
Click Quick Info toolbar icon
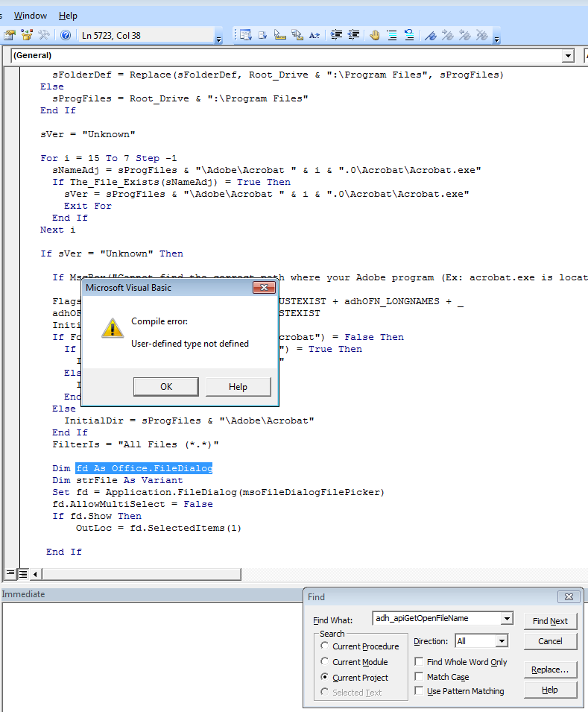(279, 35)
